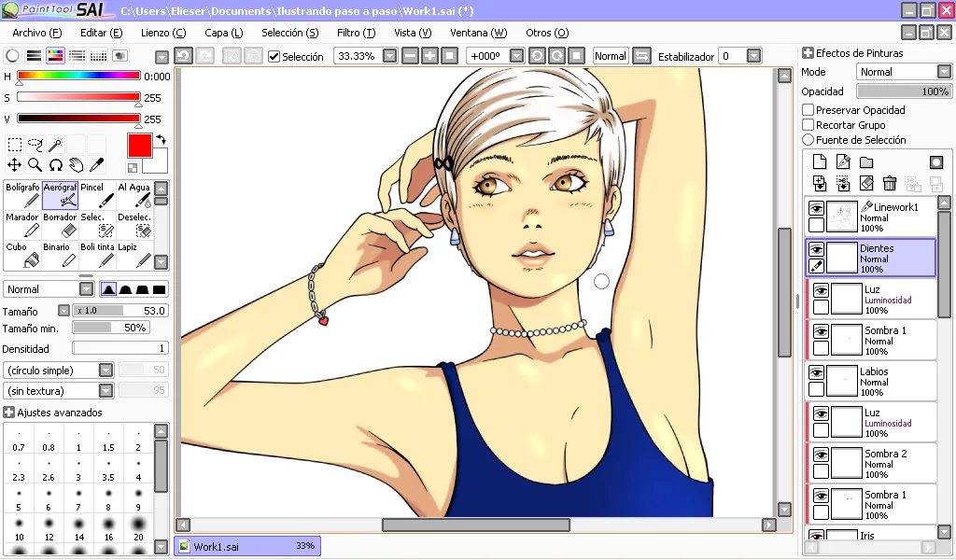Image resolution: width=956 pixels, height=560 pixels.
Task: Select the Pincel brush tool
Action: 97,195
